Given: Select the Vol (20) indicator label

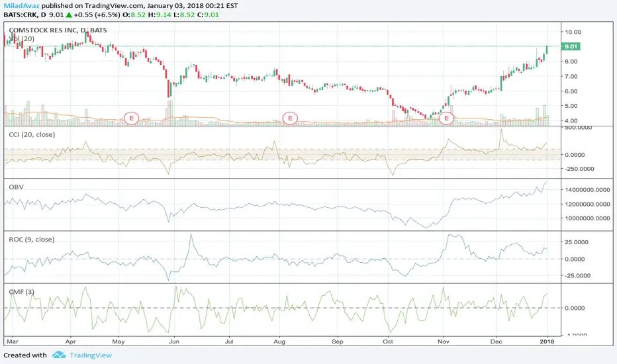Looking at the screenshot, I should coord(22,38).
